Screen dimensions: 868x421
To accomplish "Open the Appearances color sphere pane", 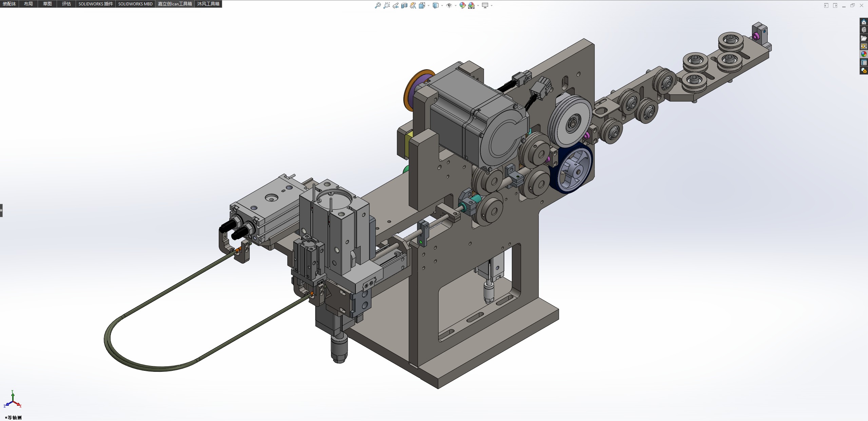I will coord(864,54).
